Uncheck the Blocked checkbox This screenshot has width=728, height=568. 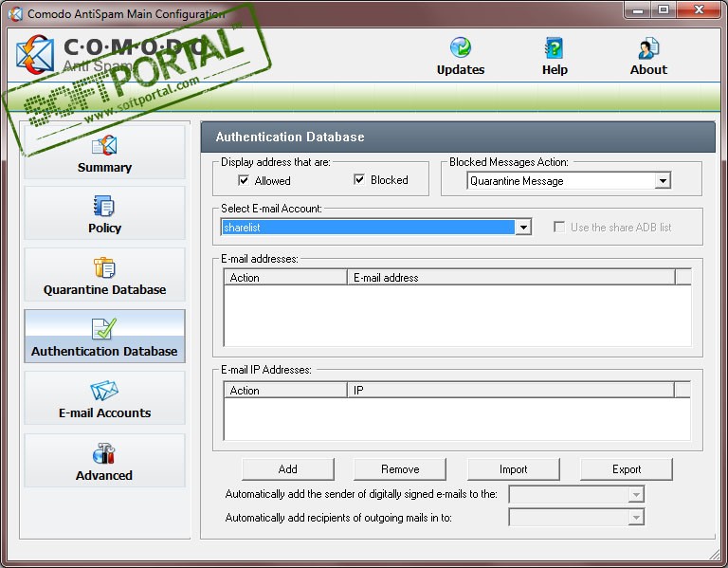click(359, 179)
